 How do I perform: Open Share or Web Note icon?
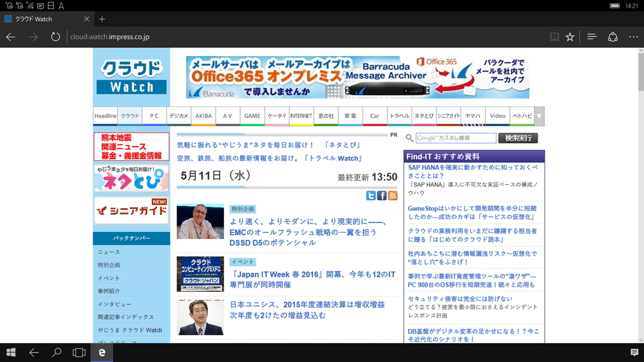point(613,37)
